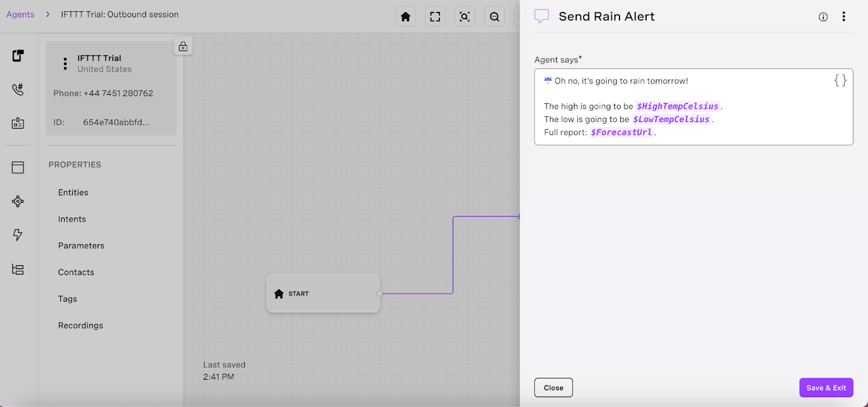Screen dimensions: 868x407
Task: Open Parameters in properties list
Action: 81,246
